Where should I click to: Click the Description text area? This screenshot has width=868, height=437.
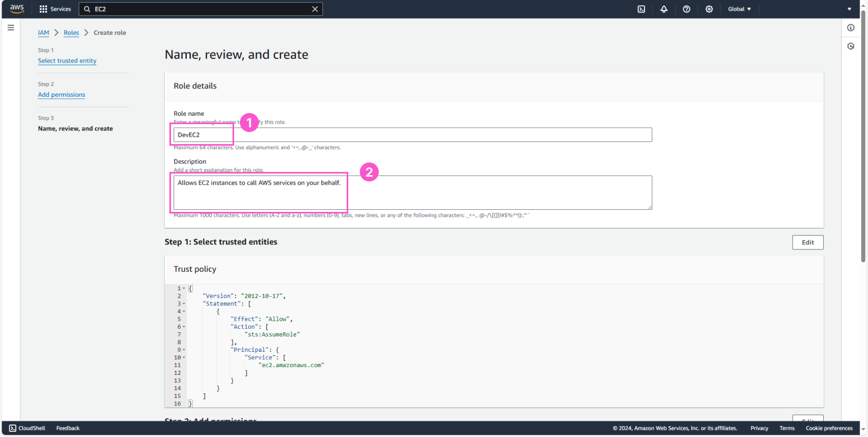[412, 192]
